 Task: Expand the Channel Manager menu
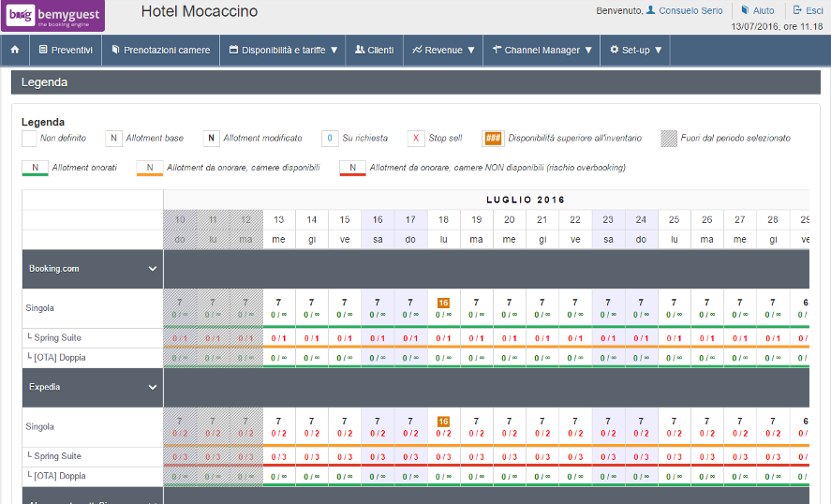tap(542, 50)
